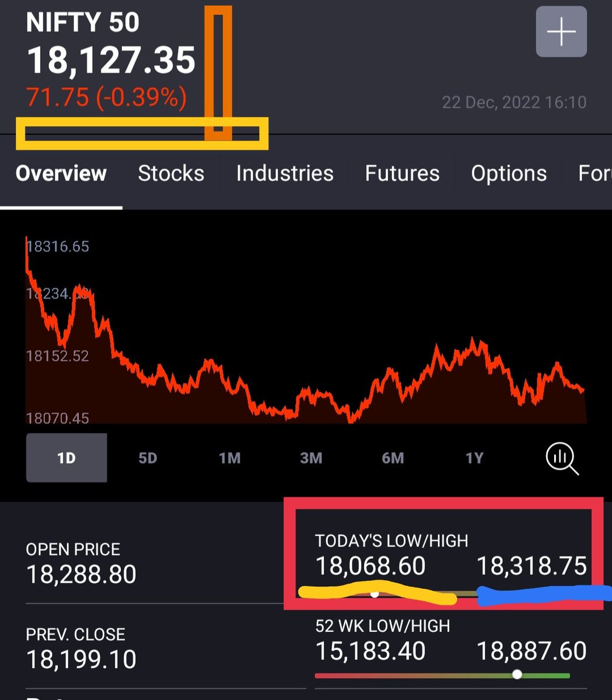Viewport: 612px width, 700px height.
Task: Click the today's low/high range indicator
Action: point(373,594)
